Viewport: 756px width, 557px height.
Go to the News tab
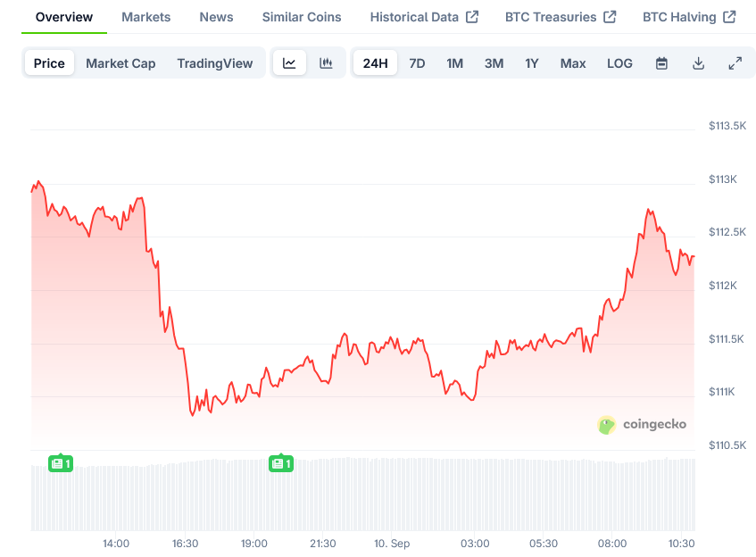pos(217,17)
